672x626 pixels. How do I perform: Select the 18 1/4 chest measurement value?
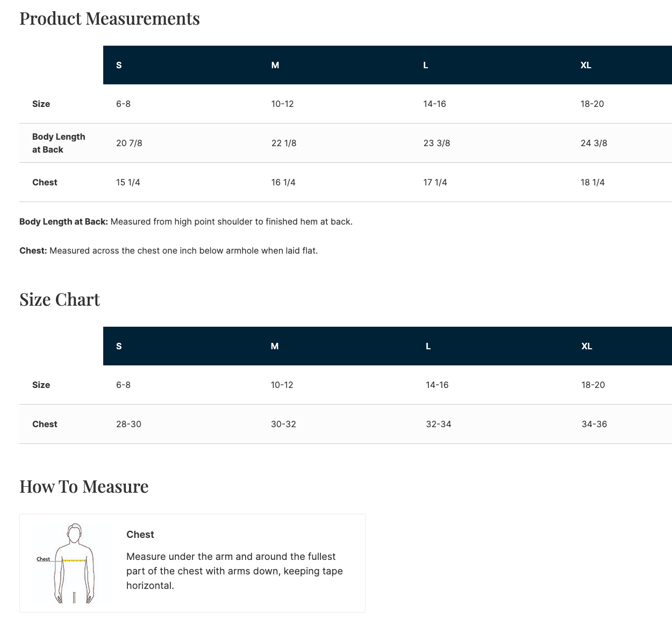(x=592, y=182)
